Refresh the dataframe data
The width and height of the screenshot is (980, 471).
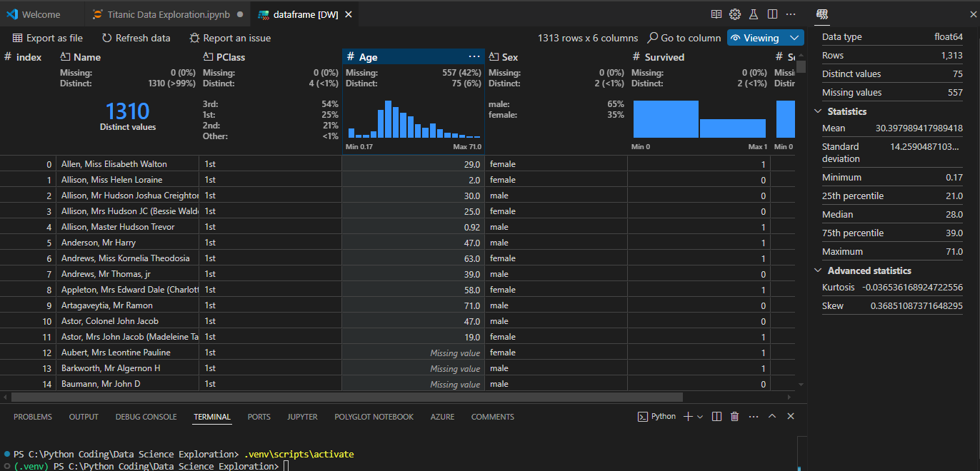pos(135,37)
